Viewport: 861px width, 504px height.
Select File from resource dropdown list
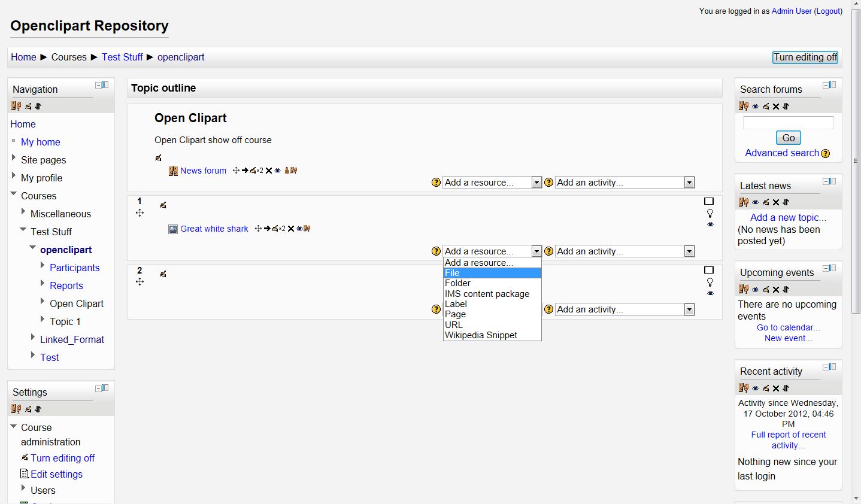click(492, 273)
